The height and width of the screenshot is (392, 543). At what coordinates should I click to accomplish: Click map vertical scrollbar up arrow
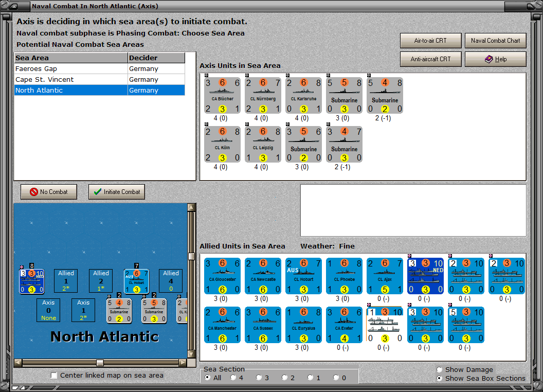click(191, 207)
